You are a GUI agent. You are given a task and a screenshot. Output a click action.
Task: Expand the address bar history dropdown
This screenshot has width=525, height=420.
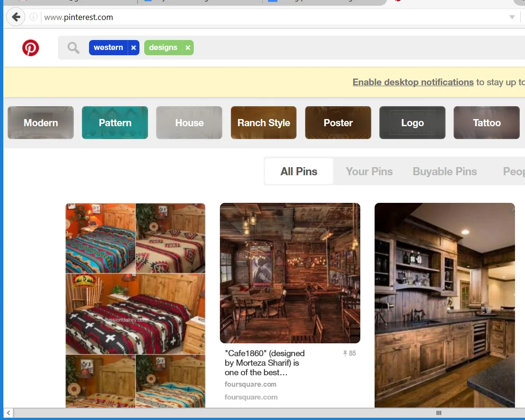pyautogui.click(x=512, y=17)
